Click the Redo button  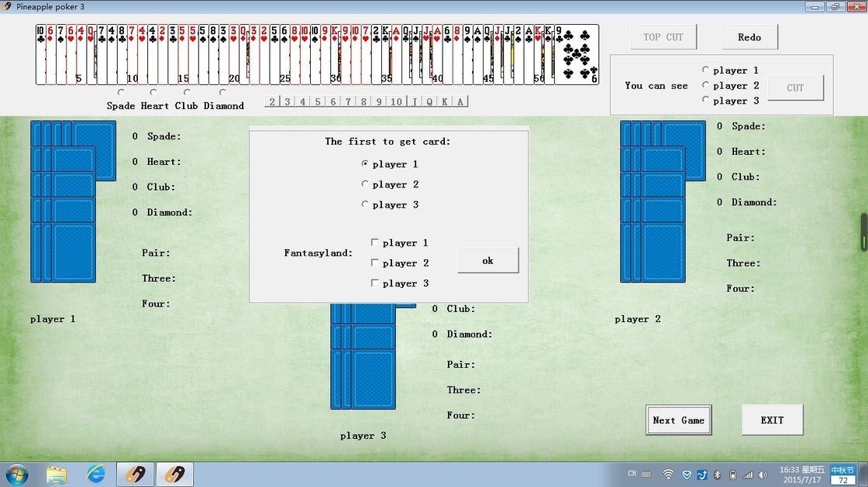(x=749, y=36)
